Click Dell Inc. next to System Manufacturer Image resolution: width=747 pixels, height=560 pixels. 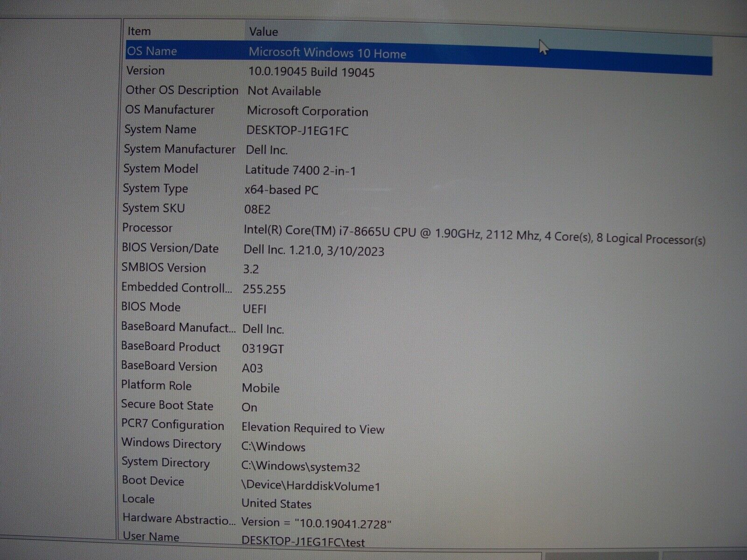[x=267, y=150]
